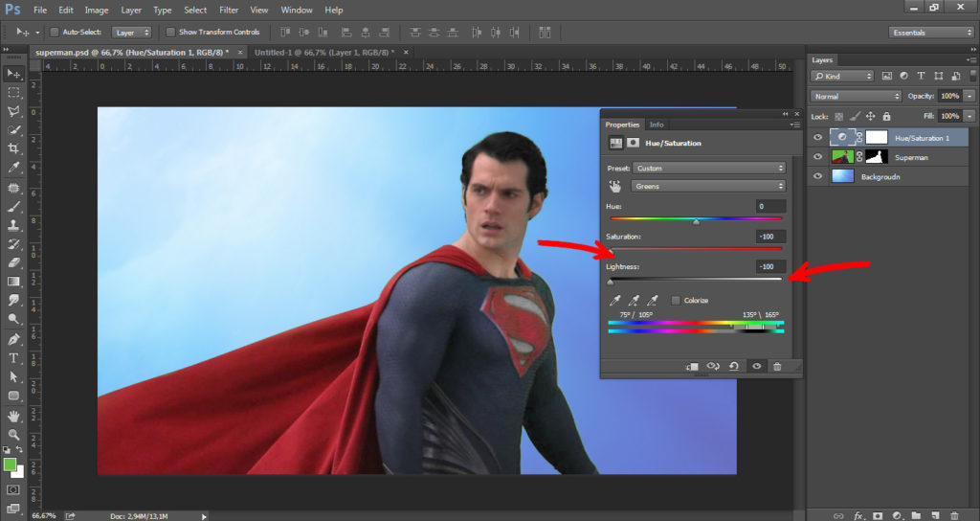
Task: Click the Superman layer mask thumbnail
Action: click(877, 157)
